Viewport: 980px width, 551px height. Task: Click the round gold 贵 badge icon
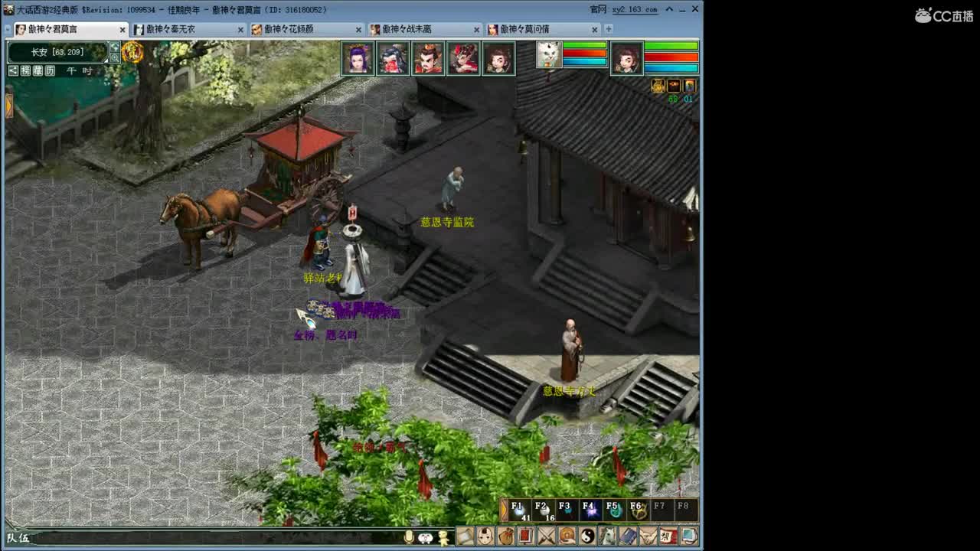point(132,52)
